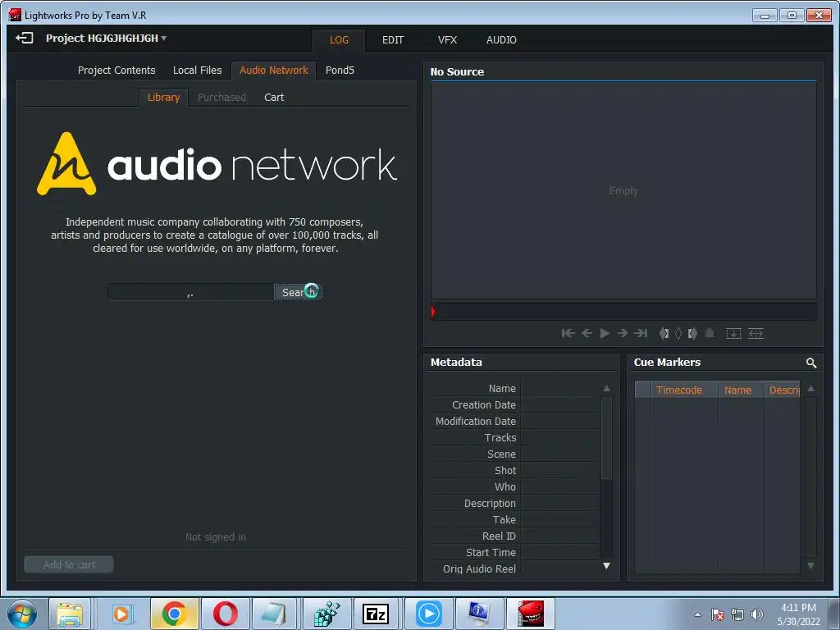The image size is (840, 630).
Task: Click the Description metadata value field
Action: 559,503
